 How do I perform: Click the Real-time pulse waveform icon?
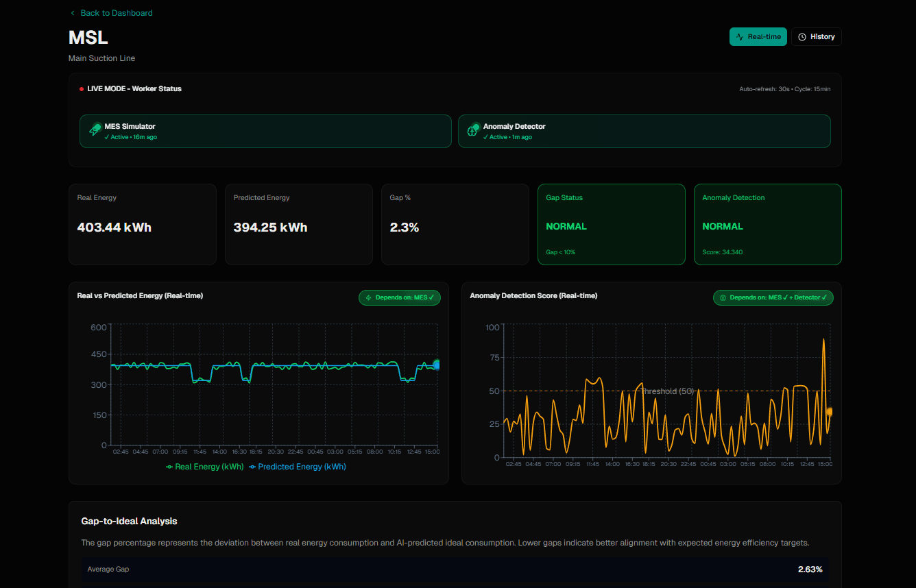tap(740, 37)
